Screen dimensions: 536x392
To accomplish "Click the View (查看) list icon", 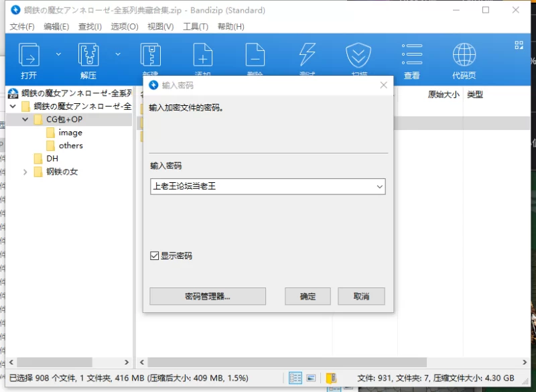I will (412, 54).
